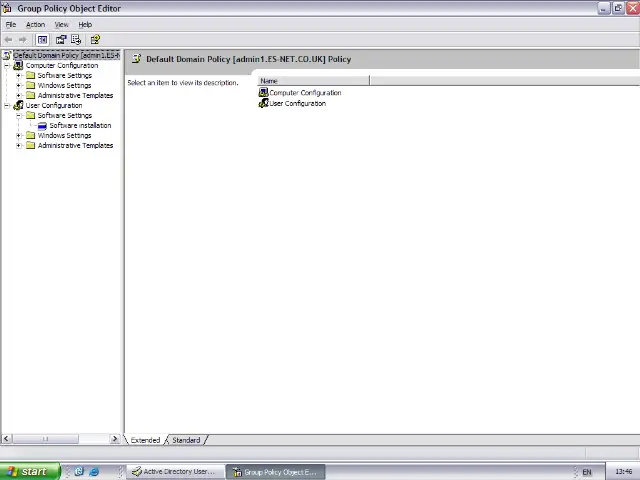
Task: Expand Administrative Templates under User Configuration
Action: (x=18, y=145)
